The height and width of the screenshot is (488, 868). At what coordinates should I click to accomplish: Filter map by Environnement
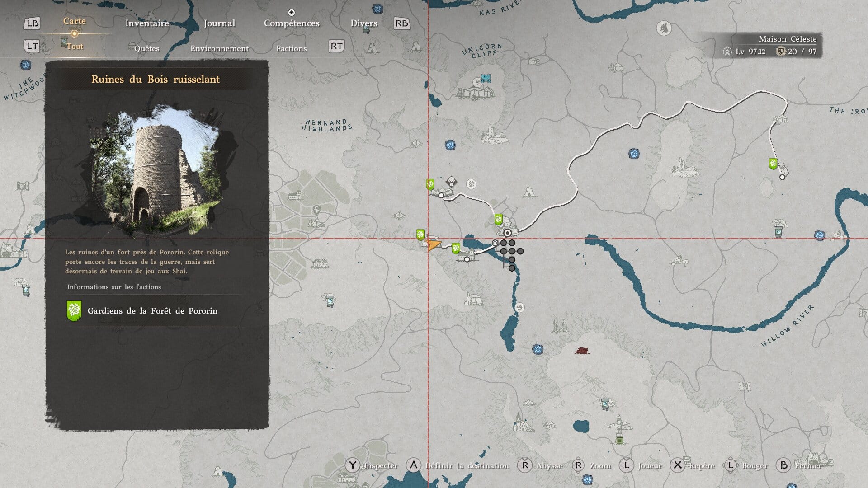(219, 48)
